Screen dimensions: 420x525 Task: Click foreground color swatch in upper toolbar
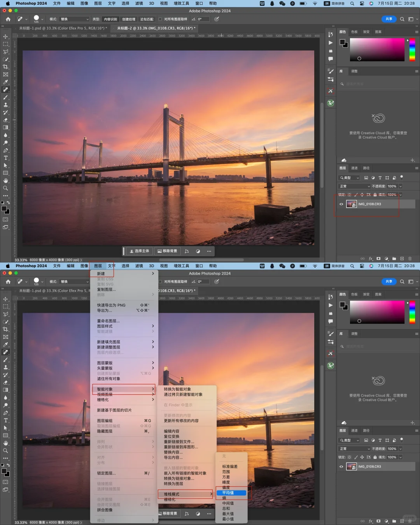tap(4, 209)
